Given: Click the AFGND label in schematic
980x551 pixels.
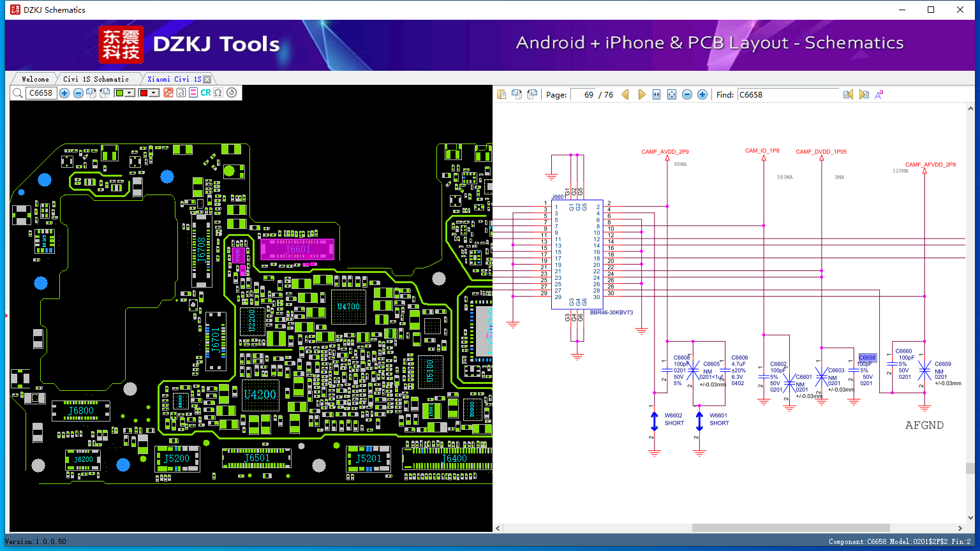Looking at the screenshot, I should (x=924, y=425).
